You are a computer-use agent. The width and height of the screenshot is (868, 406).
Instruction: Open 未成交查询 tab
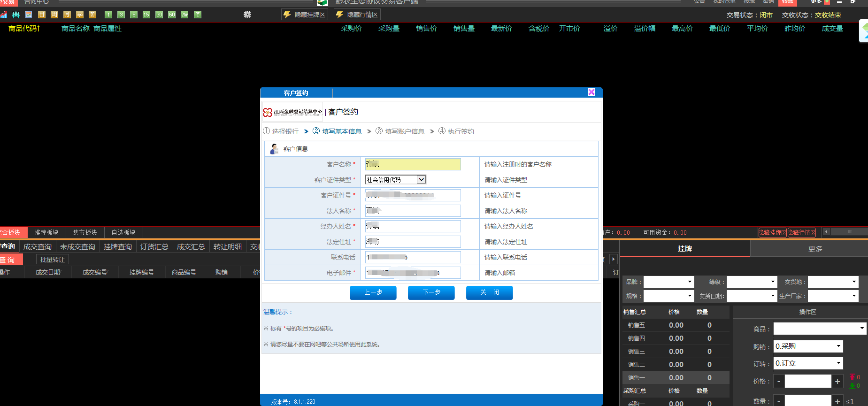coord(78,246)
